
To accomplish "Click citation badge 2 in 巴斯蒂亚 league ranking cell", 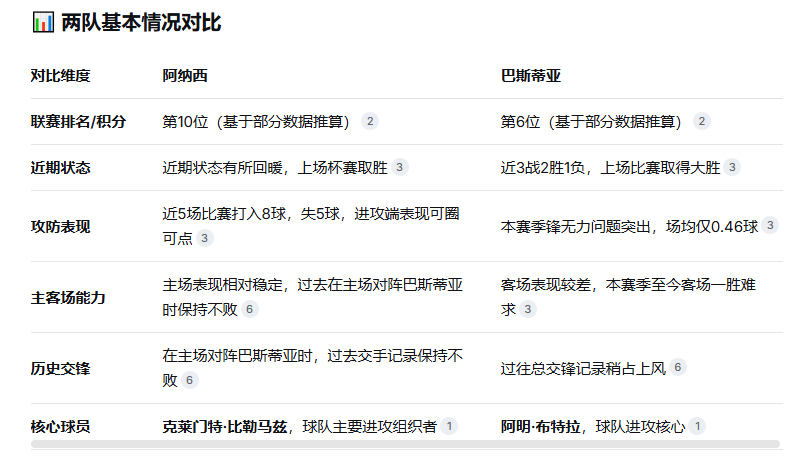I will 702,121.
